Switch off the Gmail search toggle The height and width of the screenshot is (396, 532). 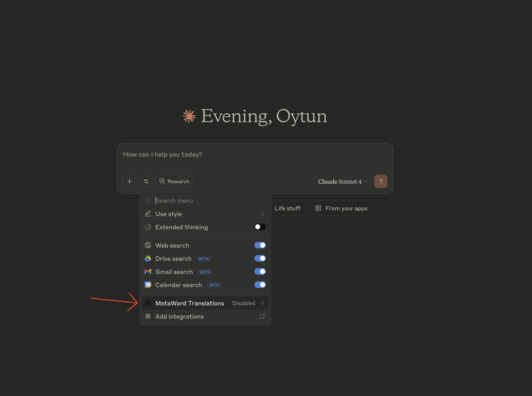coord(260,272)
